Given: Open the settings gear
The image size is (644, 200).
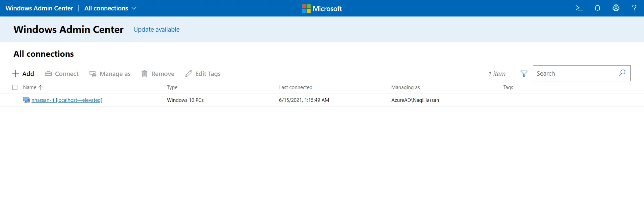Looking at the screenshot, I should (x=616, y=8).
